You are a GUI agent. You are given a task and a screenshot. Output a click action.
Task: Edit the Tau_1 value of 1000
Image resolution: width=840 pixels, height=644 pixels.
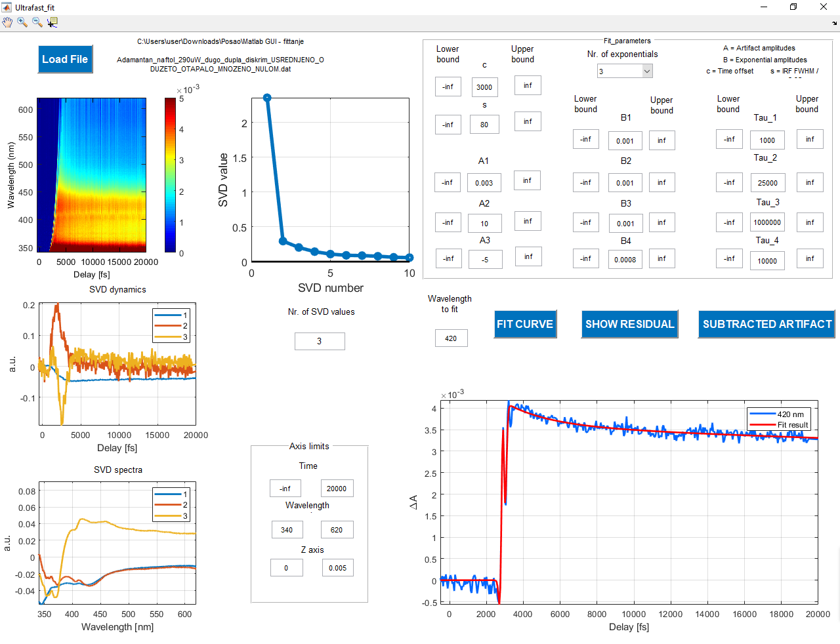[x=767, y=140]
